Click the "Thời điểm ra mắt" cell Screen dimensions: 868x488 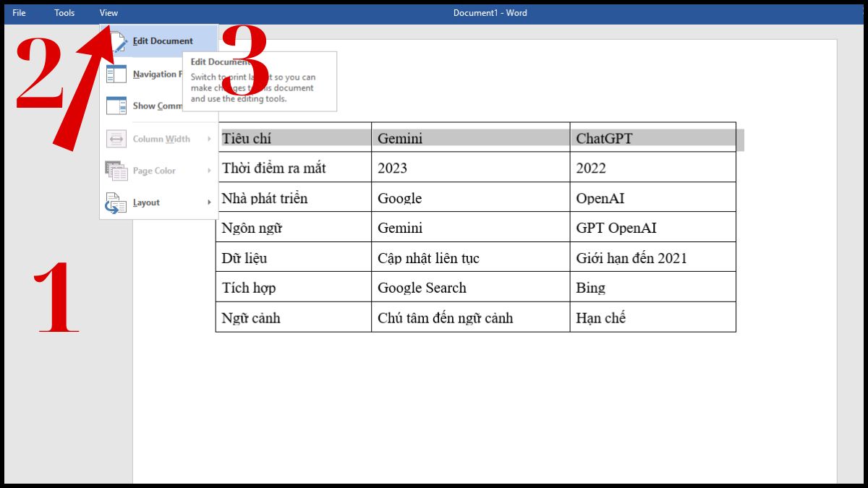click(x=294, y=168)
